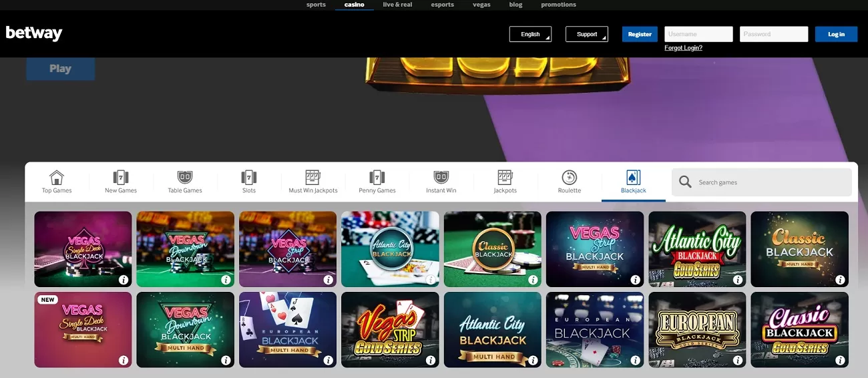The height and width of the screenshot is (378, 868).
Task: Go to esports section
Action: point(443,5)
